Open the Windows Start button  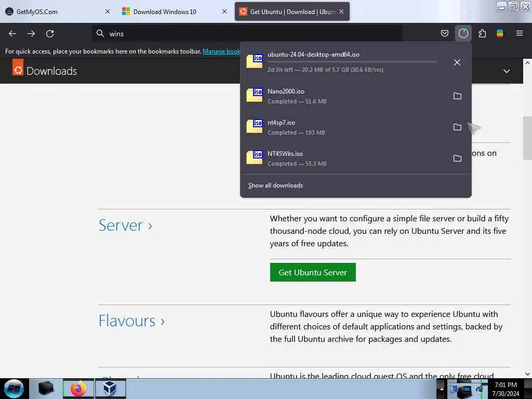tap(14, 389)
